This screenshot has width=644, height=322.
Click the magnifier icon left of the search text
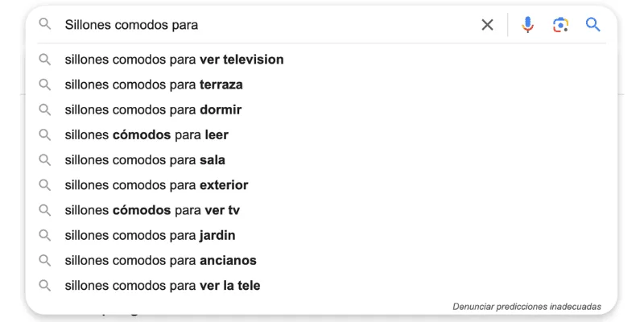(x=45, y=25)
